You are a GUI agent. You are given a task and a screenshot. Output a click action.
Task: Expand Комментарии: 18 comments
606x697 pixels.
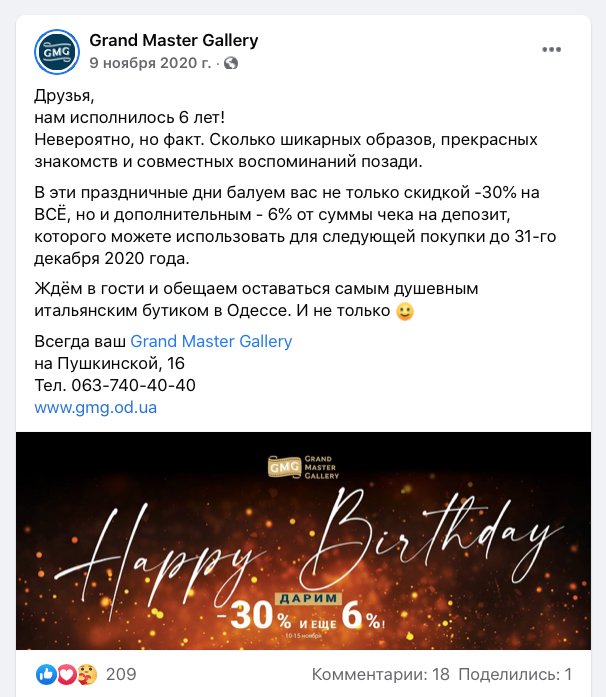coord(381,674)
